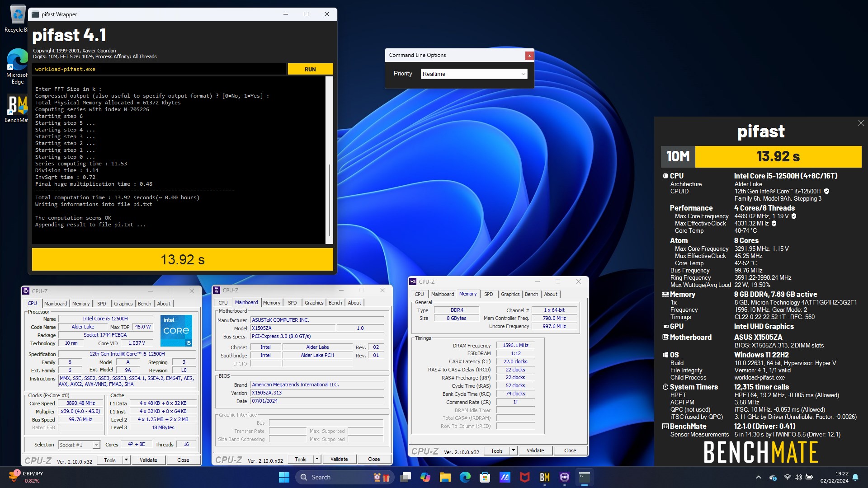
Task: Open OneDrive tray icon
Action: tap(773, 477)
